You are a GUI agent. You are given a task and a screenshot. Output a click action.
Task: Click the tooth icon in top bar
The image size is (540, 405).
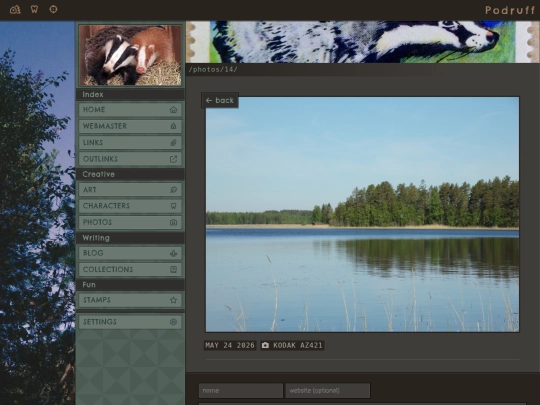pyautogui.click(x=34, y=9)
